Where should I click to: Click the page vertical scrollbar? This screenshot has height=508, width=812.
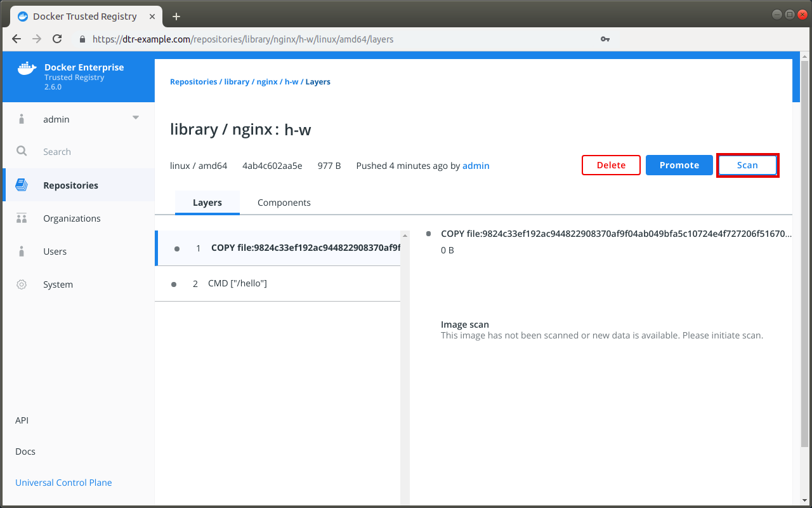[x=804, y=254]
